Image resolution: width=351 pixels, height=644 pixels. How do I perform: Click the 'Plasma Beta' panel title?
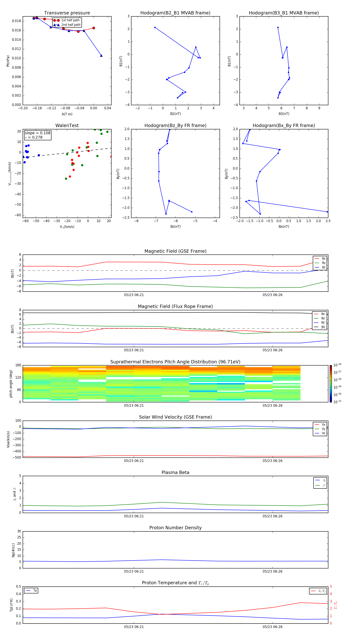[x=175, y=472]
